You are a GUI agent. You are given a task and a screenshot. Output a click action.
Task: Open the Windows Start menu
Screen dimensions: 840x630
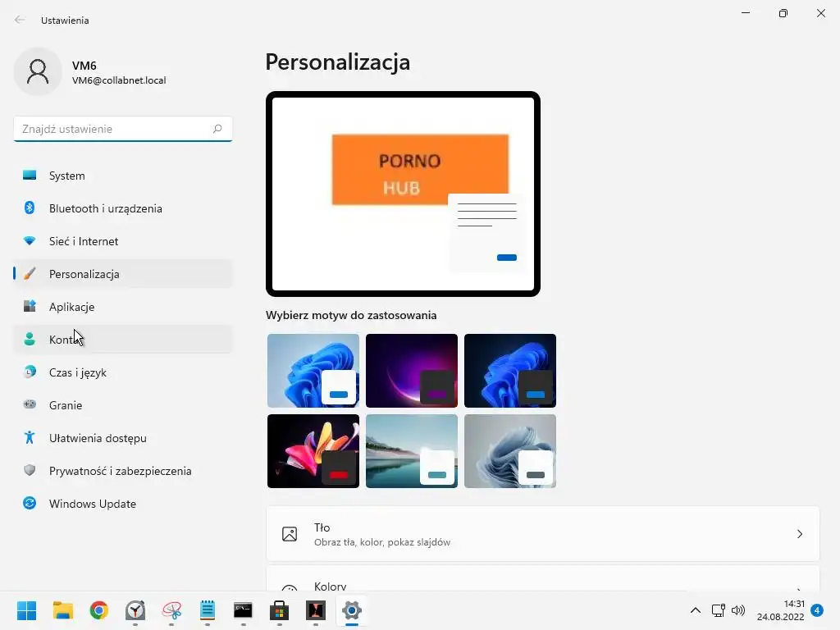27,610
